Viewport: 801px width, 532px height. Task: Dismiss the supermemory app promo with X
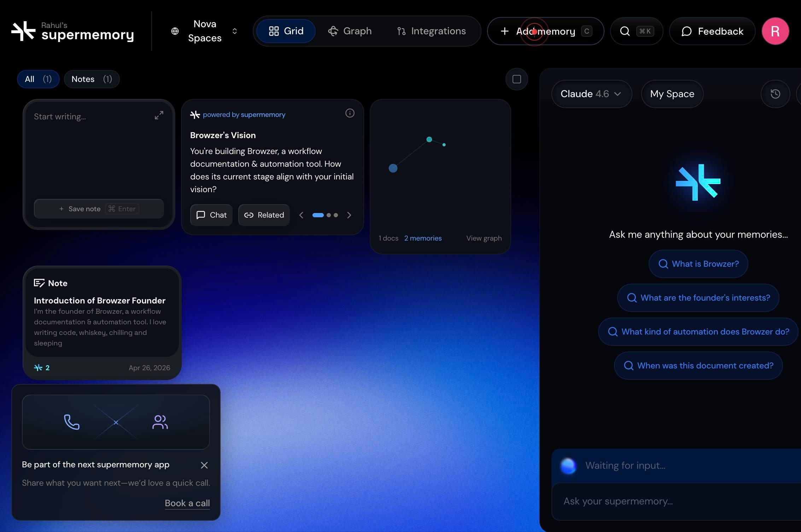[x=204, y=465]
